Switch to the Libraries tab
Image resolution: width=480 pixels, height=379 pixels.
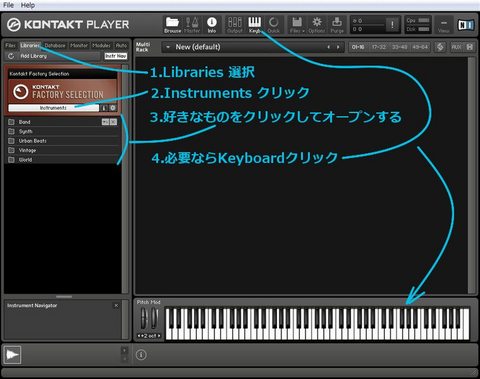click(x=30, y=45)
